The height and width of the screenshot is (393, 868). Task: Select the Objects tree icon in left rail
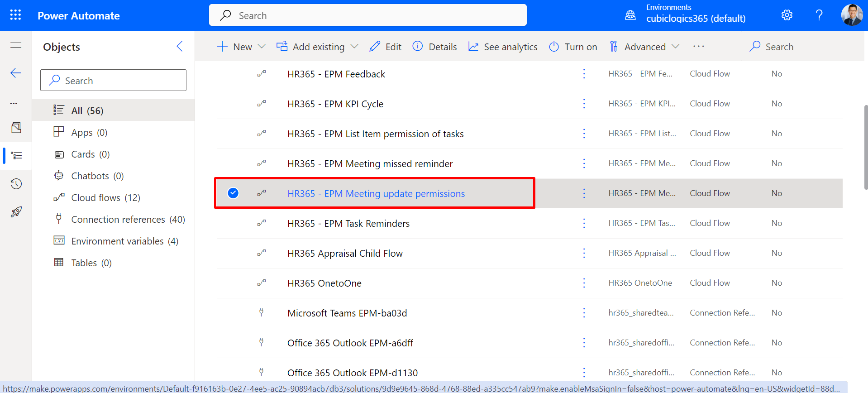[16, 156]
